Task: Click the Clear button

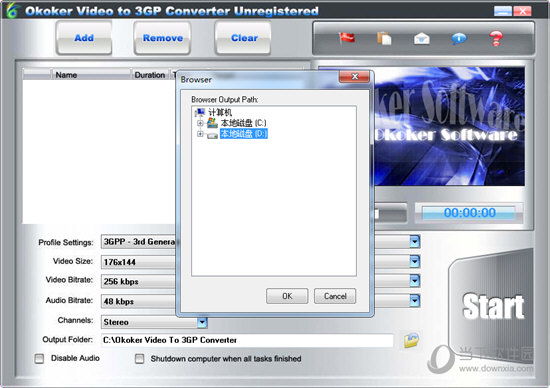Action: point(243,38)
